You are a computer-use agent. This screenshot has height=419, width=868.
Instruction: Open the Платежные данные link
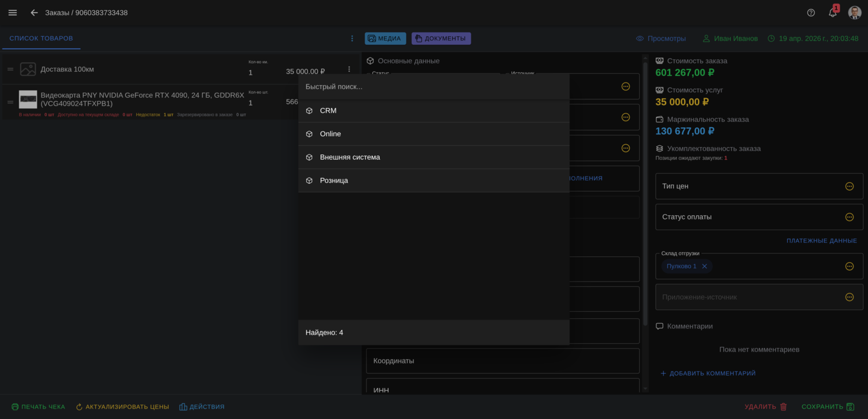coord(821,241)
